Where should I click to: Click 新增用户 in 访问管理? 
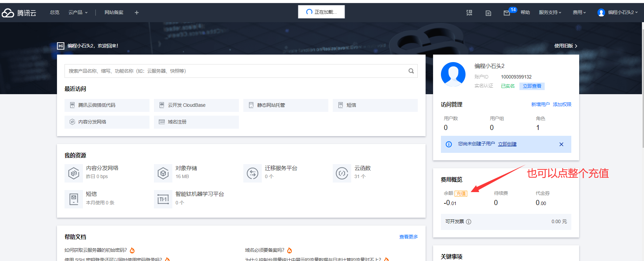pyautogui.click(x=540, y=104)
